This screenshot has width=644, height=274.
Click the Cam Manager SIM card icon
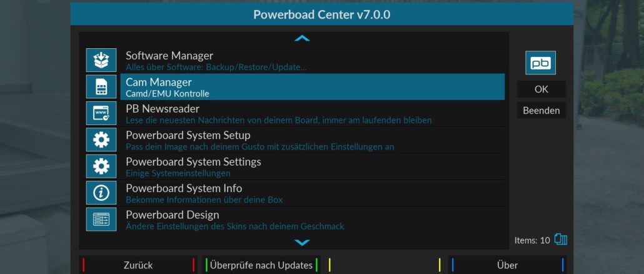[101, 87]
